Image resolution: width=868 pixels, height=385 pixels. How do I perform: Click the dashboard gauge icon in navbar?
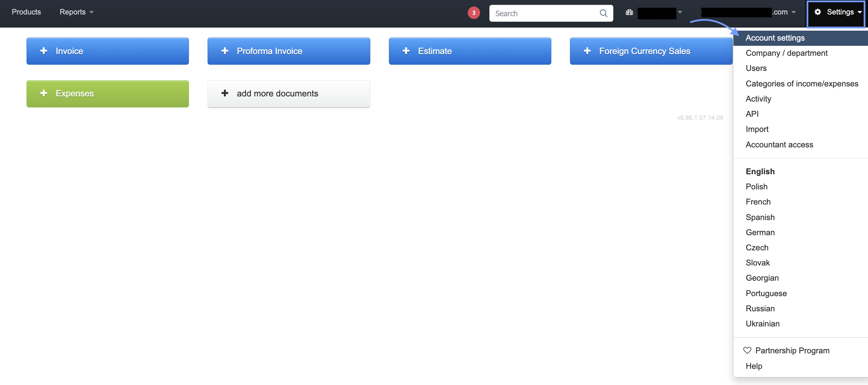click(629, 12)
